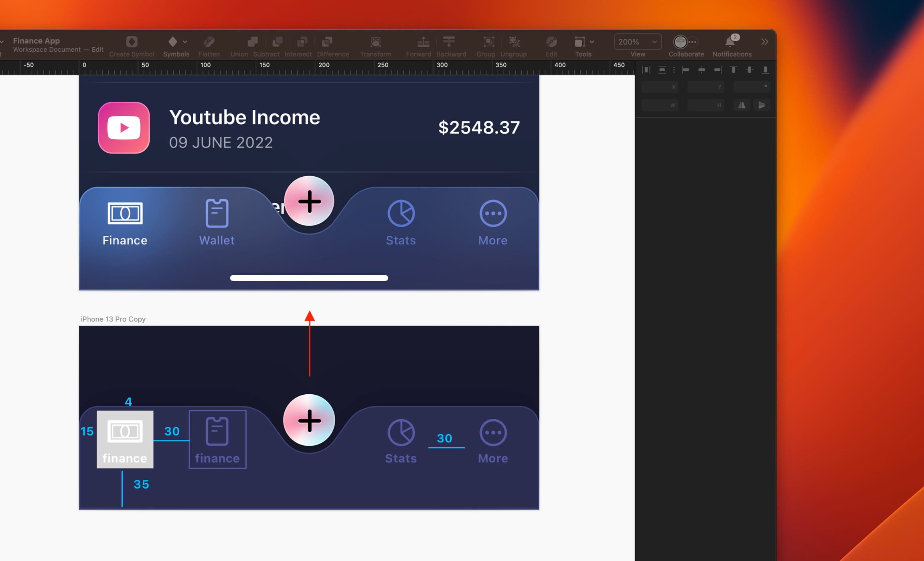
Task: Click align left edges icon in inspector
Action: [686, 70]
